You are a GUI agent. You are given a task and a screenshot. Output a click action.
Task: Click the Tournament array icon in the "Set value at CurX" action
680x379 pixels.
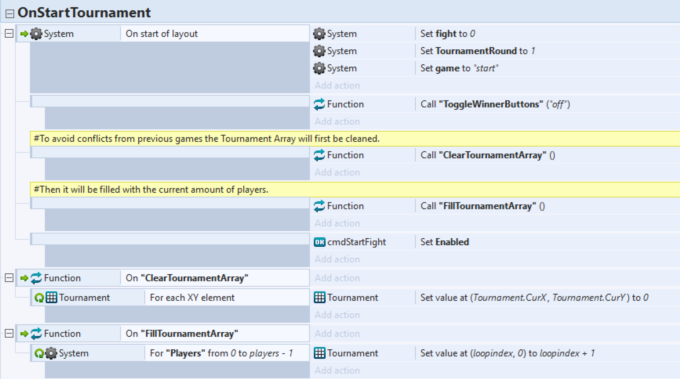coord(320,297)
